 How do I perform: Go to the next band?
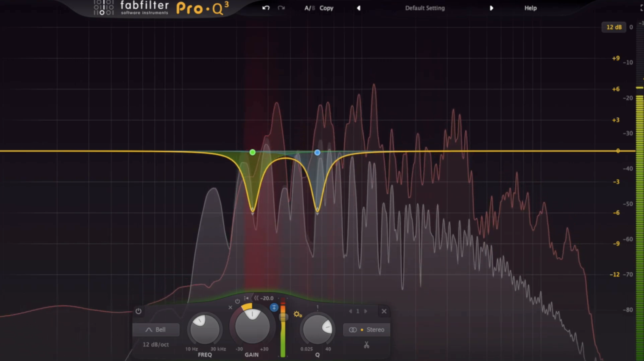pos(366,311)
